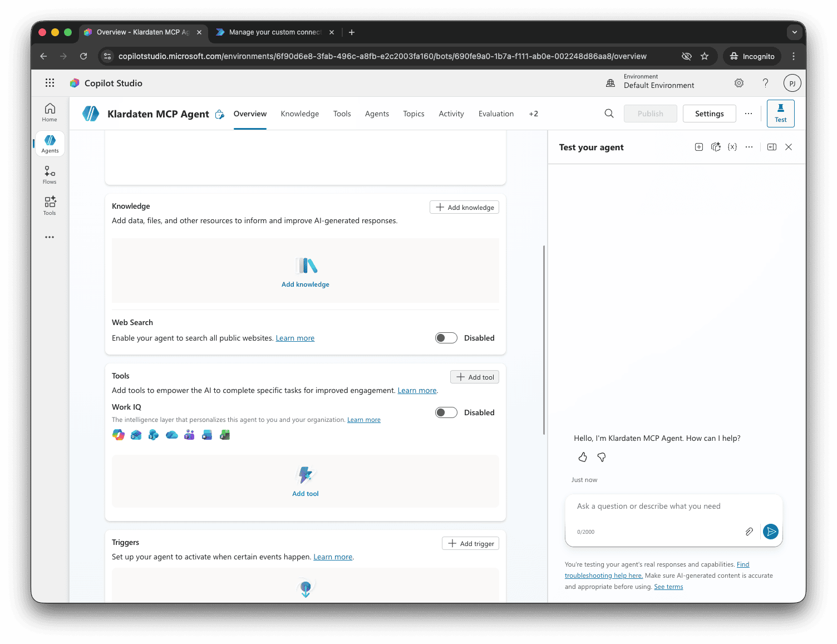Click the main page vertical scrollbar
Viewport: 837px width, 644px height.
pyautogui.click(x=544, y=340)
